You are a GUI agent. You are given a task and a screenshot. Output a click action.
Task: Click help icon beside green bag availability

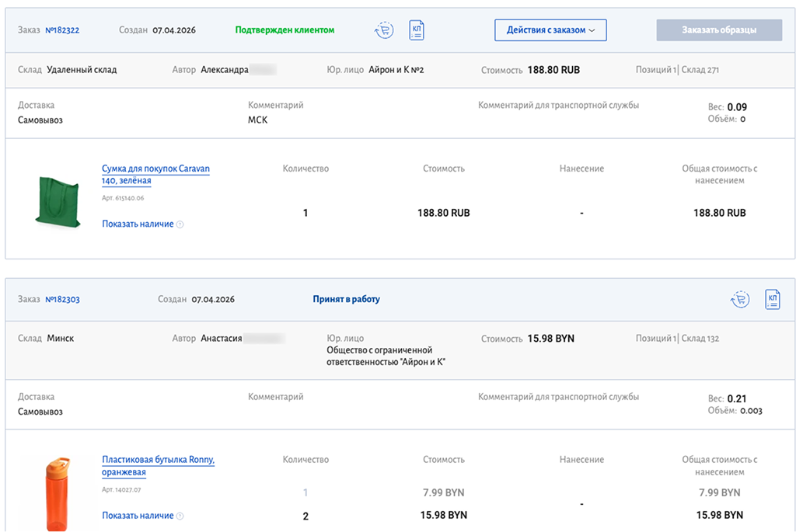pyautogui.click(x=180, y=224)
